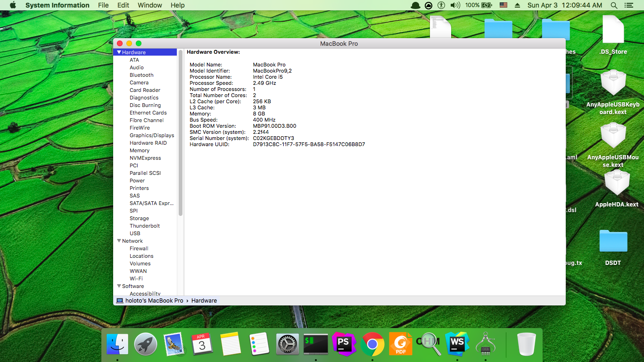Open Finder from the dock
644x362 pixels.
coord(117,344)
